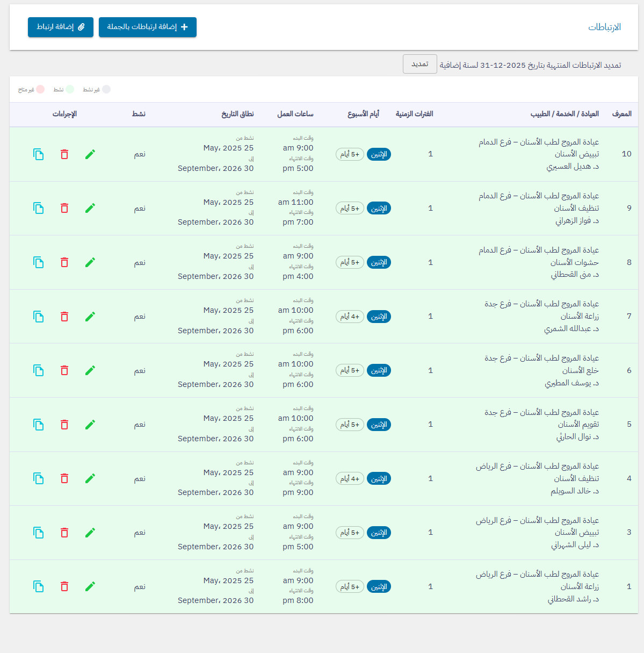
Task: Click إضافة ارتباطات بالجملة button
Action: coord(148,27)
